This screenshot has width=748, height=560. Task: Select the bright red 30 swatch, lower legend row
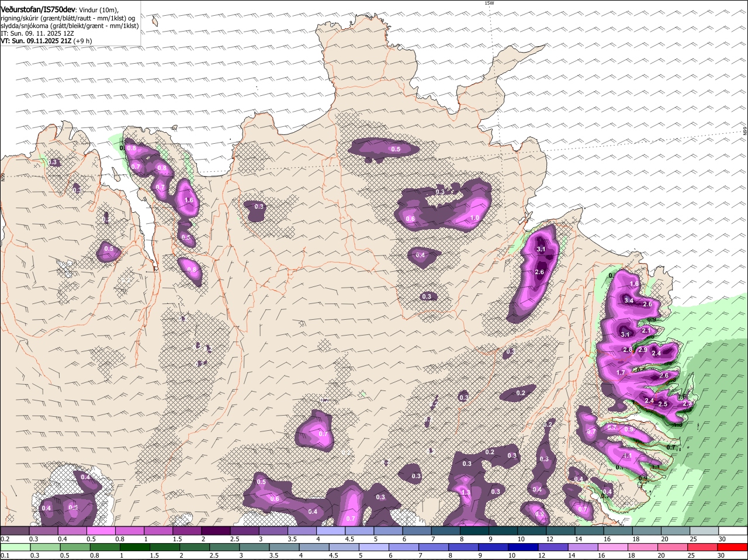point(732,547)
